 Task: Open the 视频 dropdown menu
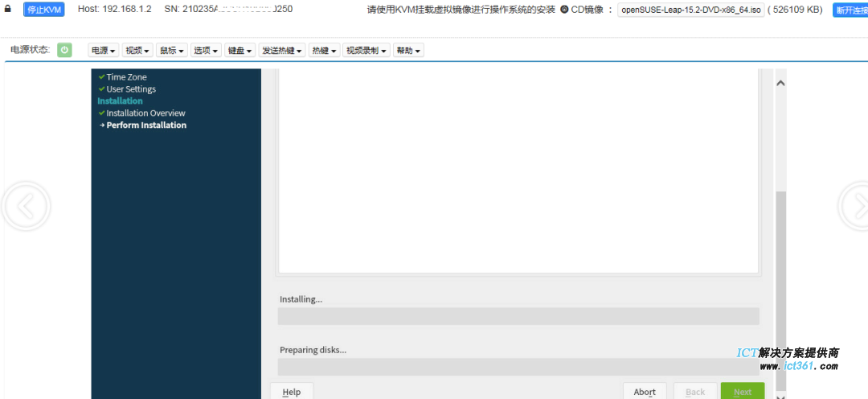138,51
